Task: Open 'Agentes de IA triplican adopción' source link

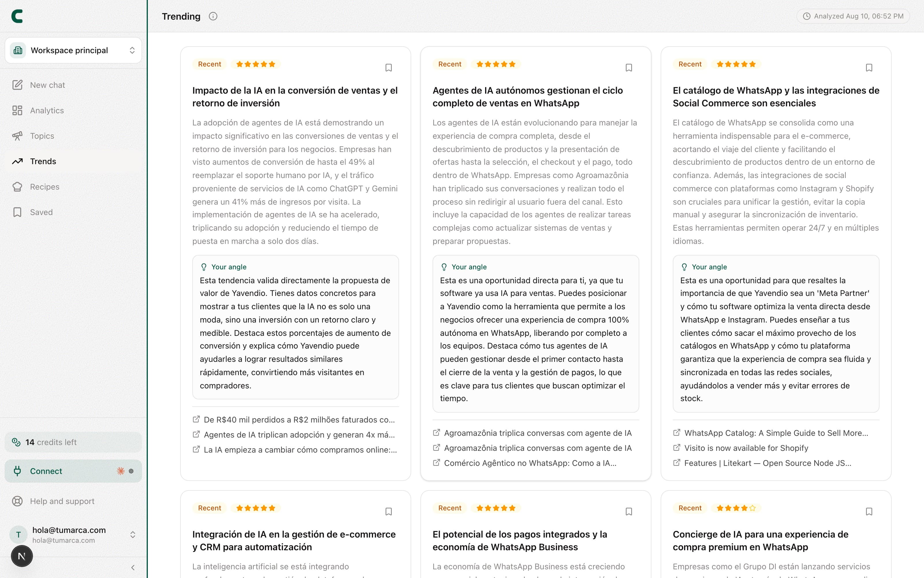Action: click(x=299, y=435)
